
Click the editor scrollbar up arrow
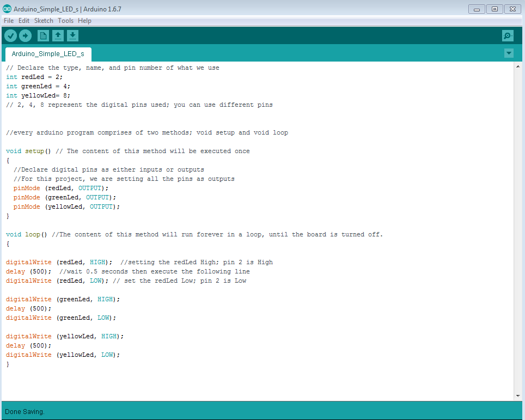(517, 66)
